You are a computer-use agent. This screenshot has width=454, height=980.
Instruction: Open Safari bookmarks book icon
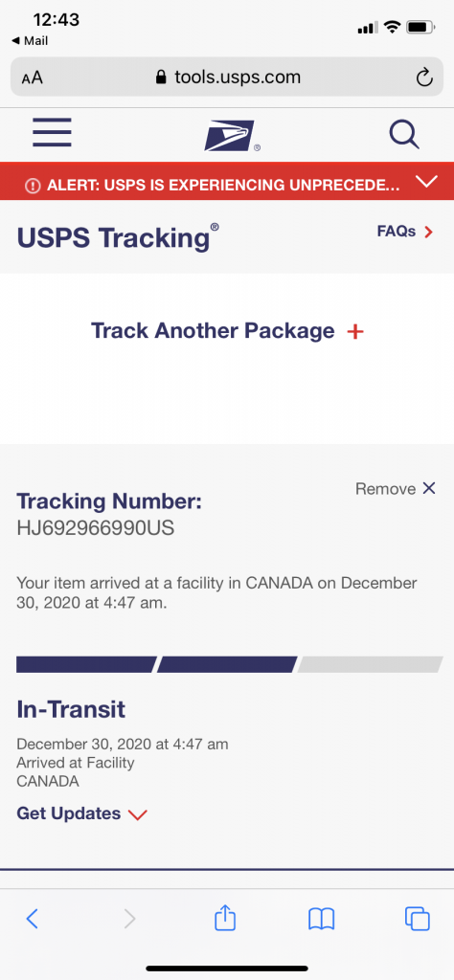pos(322,919)
